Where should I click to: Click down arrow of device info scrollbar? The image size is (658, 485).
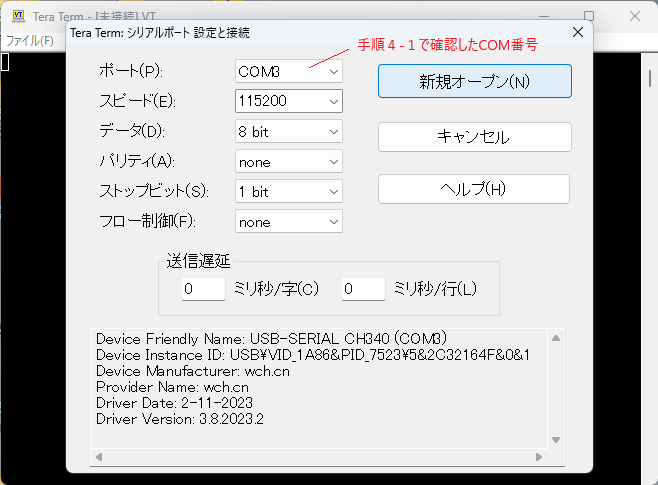coord(556,440)
